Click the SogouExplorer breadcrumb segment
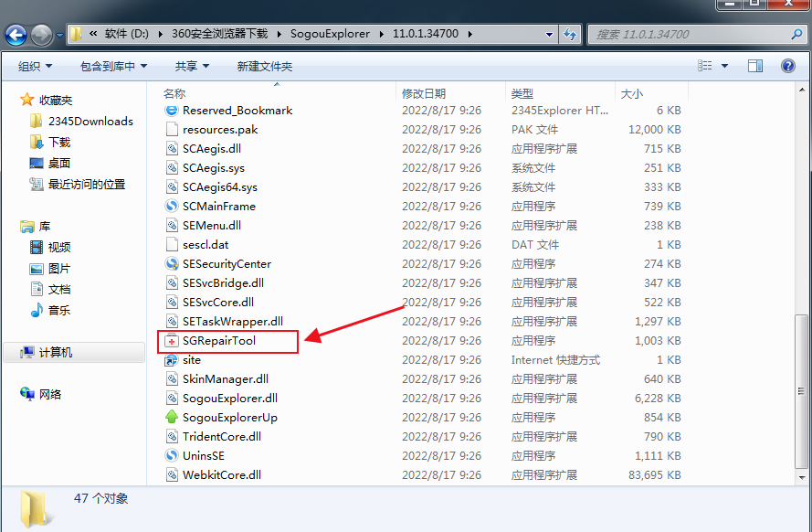This screenshot has height=532, width=812. click(330, 34)
